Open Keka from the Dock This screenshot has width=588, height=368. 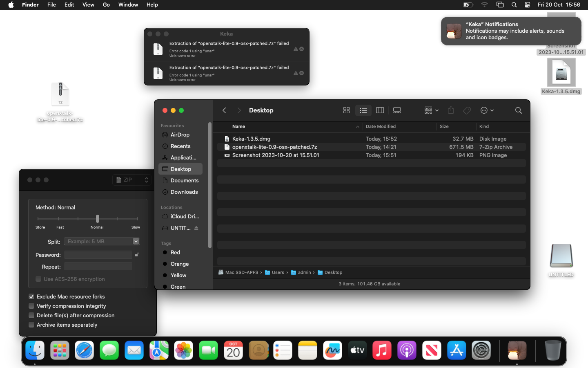(x=517, y=350)
